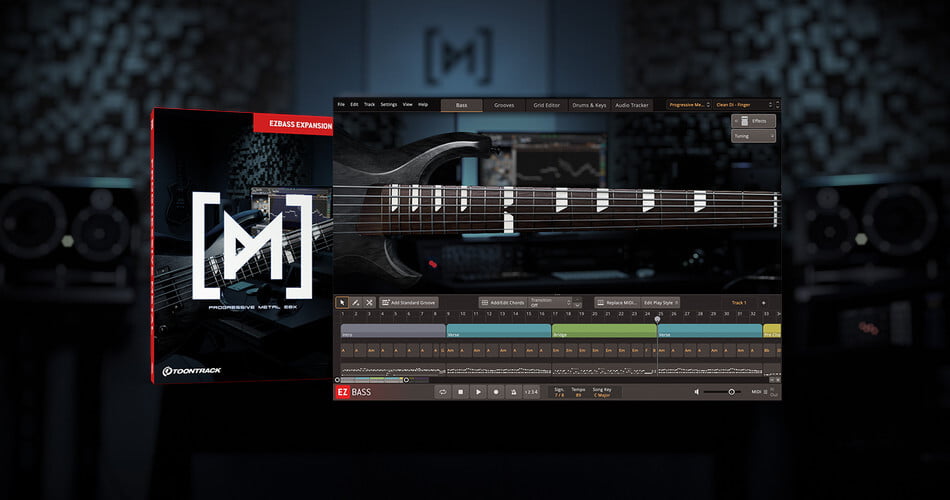This screenshot has width=950, height=500.
Task: Select the first Verse song block
Action: tap(499, 331)
